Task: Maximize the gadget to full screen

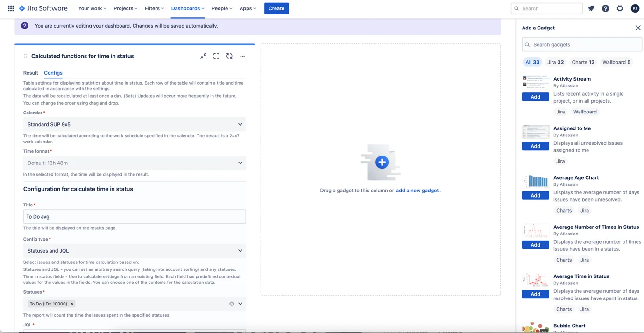Action: coord(216,56)
